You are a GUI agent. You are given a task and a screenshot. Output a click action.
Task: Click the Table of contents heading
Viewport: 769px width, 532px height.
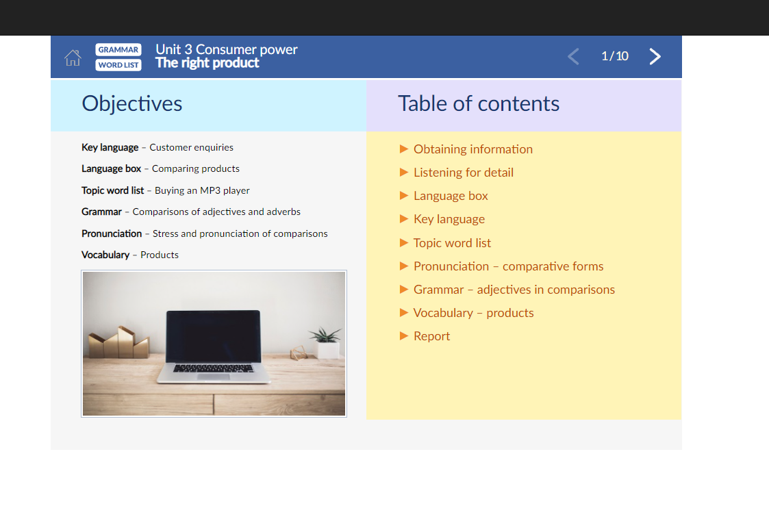479,104
